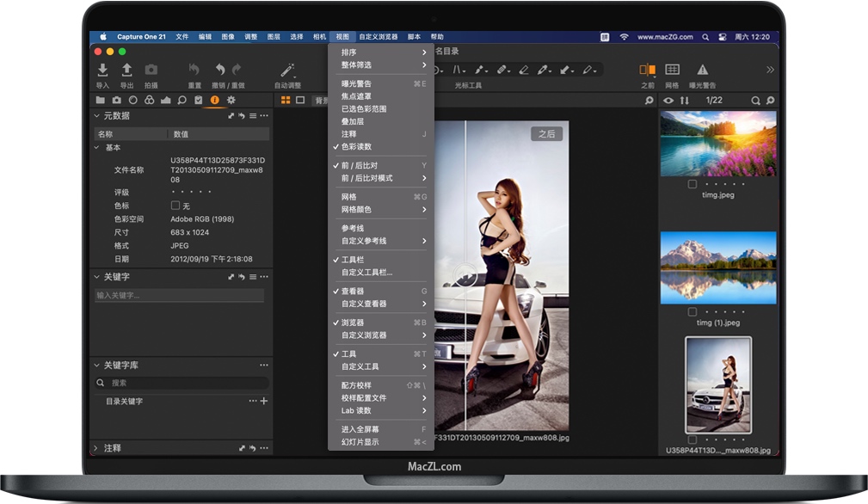Click the 输入关键字 input field
Viewport: 868px width, 504px height.
(179, 295)
